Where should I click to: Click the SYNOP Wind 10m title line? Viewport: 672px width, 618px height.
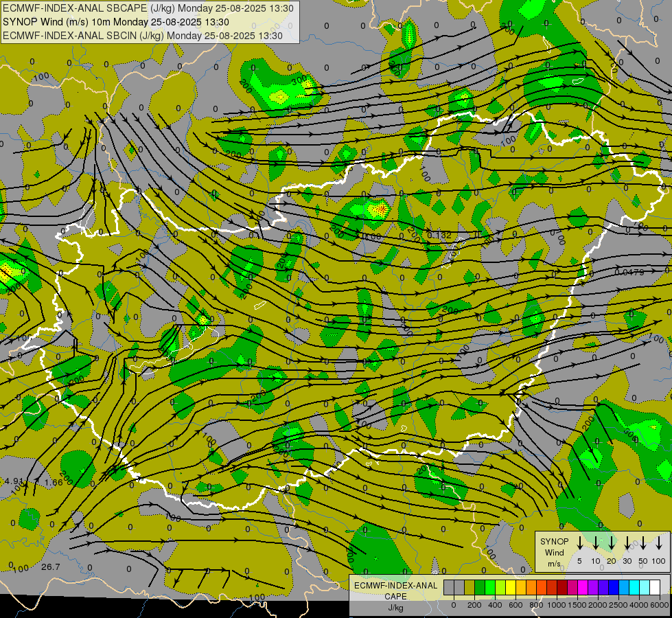tap(116, 22)
